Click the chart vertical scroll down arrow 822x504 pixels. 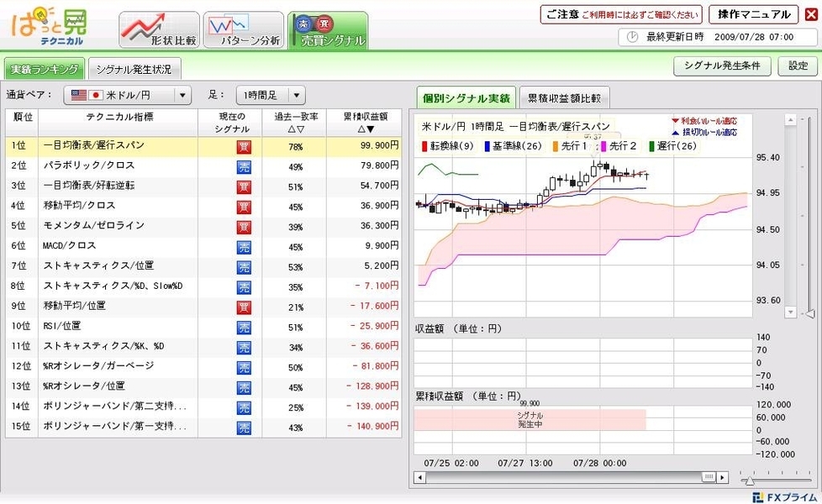(x=791, y=312)
